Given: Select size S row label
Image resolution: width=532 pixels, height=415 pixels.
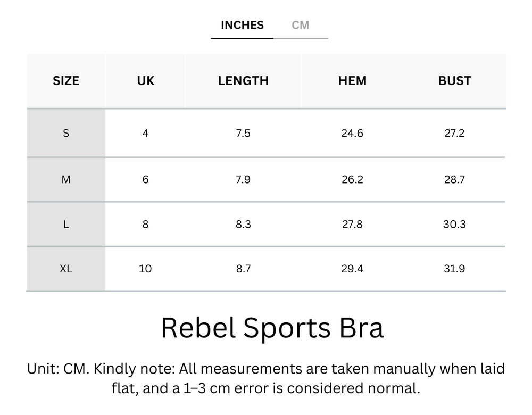Looking at the screenshot, I should pos(66,134).
